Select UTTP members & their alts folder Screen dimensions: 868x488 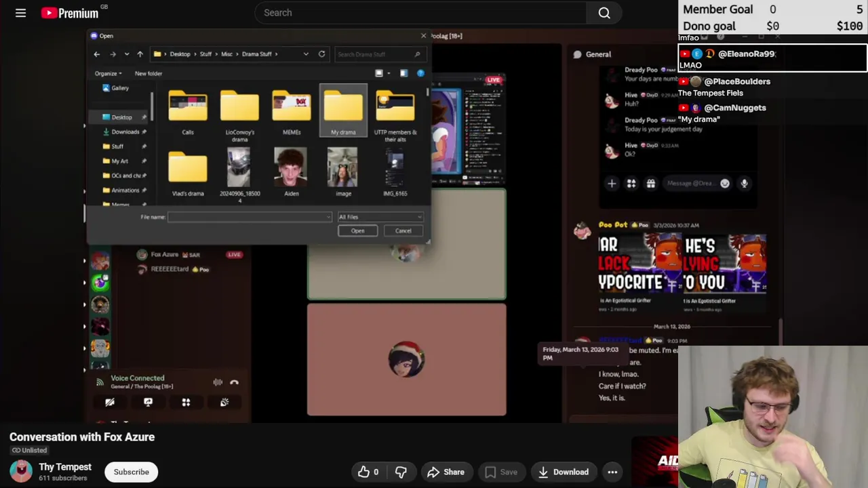[x=395, y=116]
